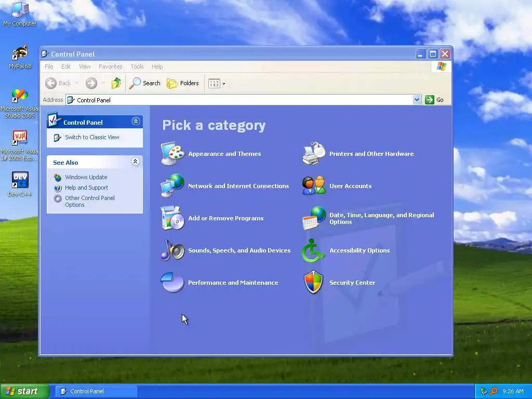Open the File menu

tap(49, 66)
